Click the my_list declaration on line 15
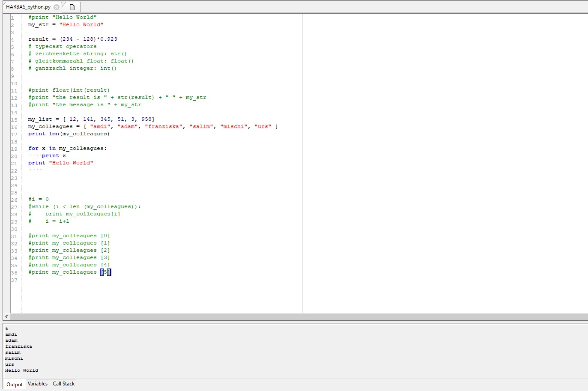 coord(91,119)
